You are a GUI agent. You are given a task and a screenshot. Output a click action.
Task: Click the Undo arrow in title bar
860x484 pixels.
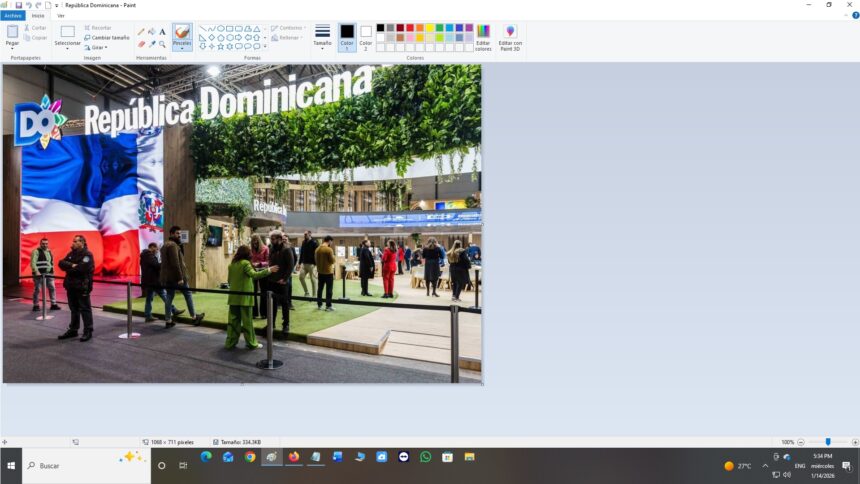tap(29, 5)
